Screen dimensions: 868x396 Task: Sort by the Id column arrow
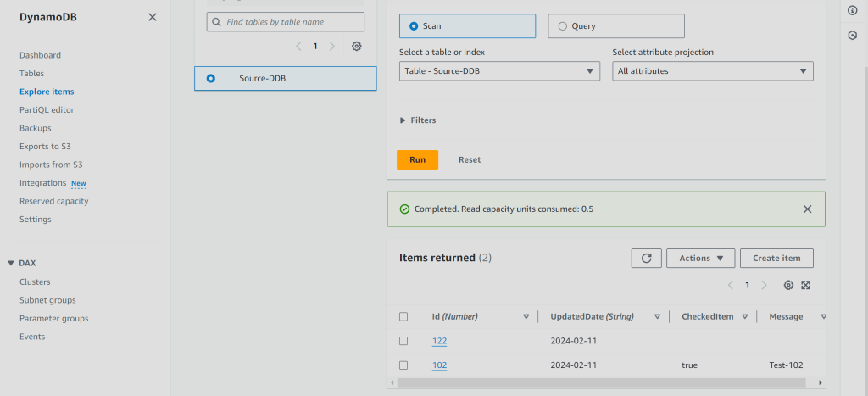[x=526, y=316]
